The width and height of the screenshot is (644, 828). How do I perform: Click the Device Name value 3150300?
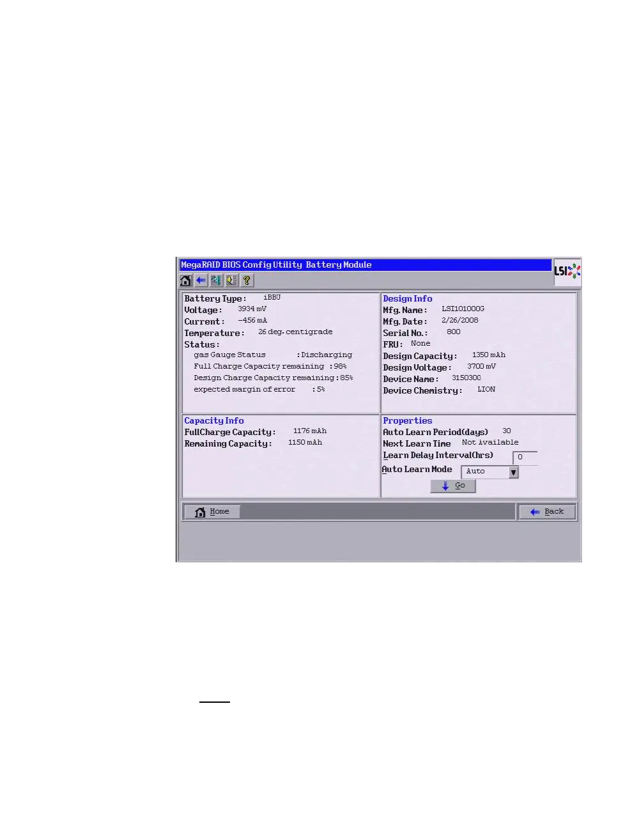pyautogui.click(x=466, y=378)
